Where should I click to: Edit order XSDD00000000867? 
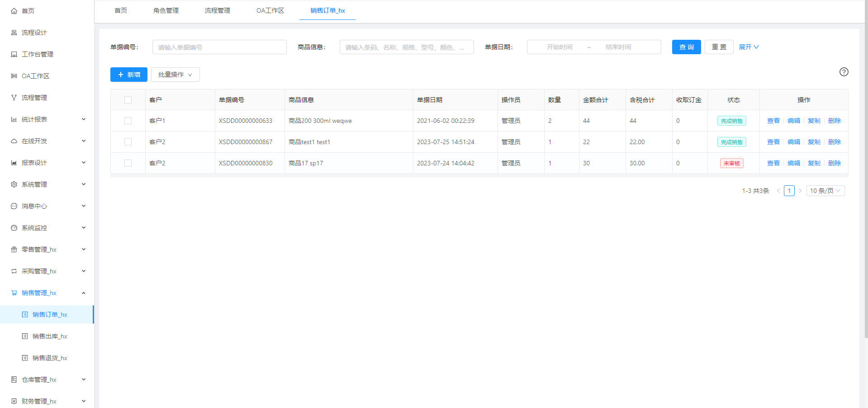(794, 142)
